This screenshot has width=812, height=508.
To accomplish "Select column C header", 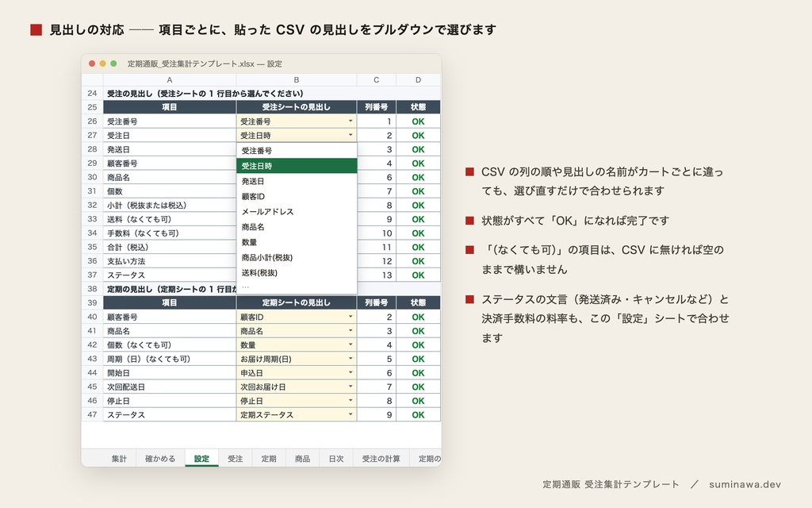I will click(x=377, y=80).
